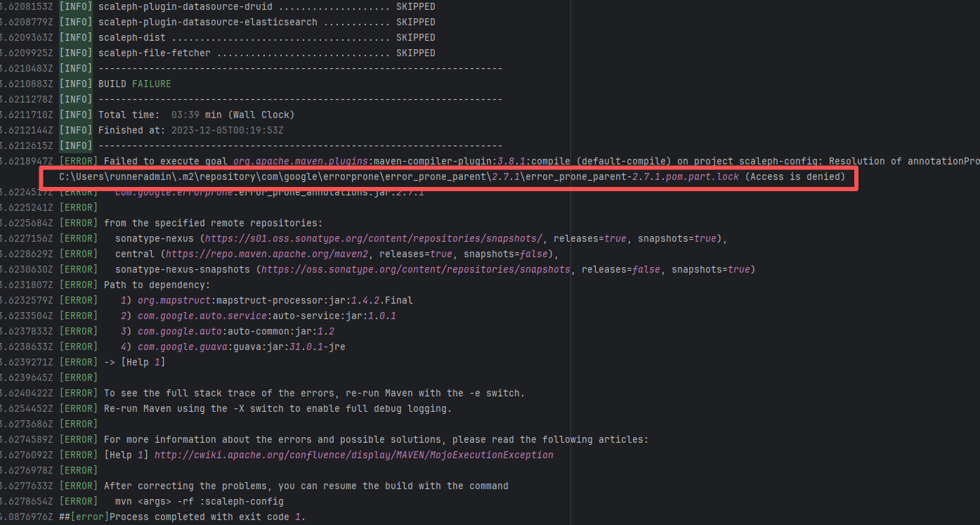
Task: Open the sonatype-nexus-snapshots repository URL
Action: point(416,270)
